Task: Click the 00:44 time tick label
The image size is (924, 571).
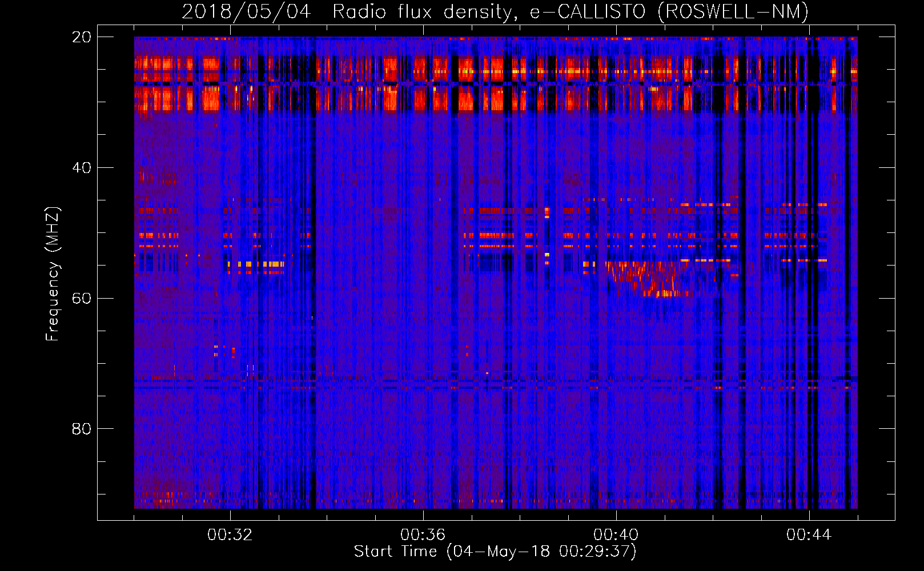Action: click(x=809, y=535)
